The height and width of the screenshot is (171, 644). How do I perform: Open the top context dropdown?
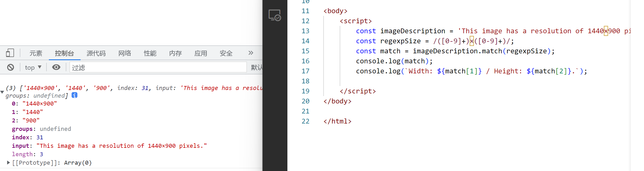33,68
